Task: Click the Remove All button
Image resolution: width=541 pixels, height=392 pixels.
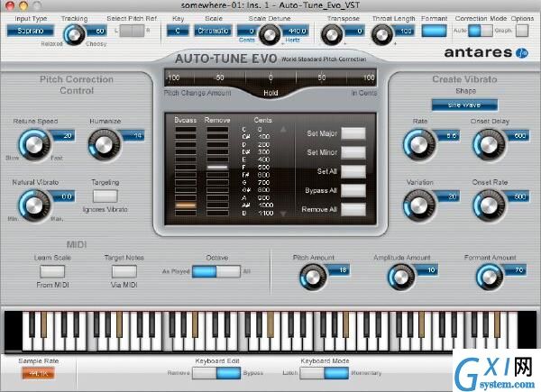Action: coord(353,209)
